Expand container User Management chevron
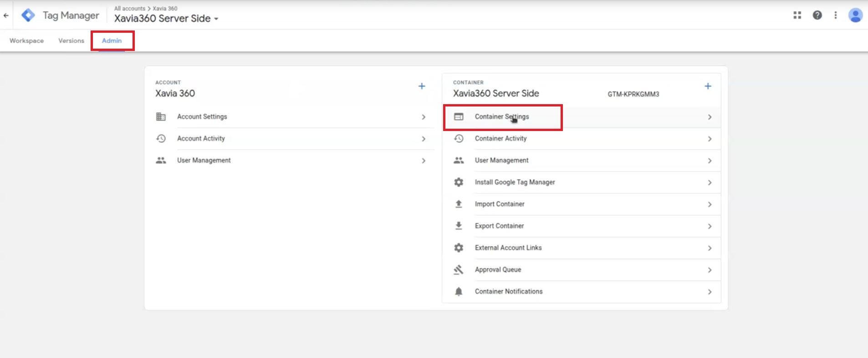The height and width of the screenshot is (358, 868). (x=710, y=161)
